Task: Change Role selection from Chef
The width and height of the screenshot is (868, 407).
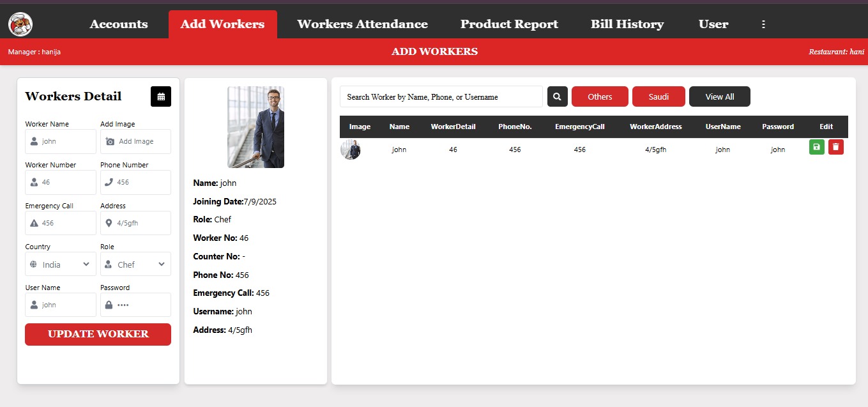Action: 135,264
